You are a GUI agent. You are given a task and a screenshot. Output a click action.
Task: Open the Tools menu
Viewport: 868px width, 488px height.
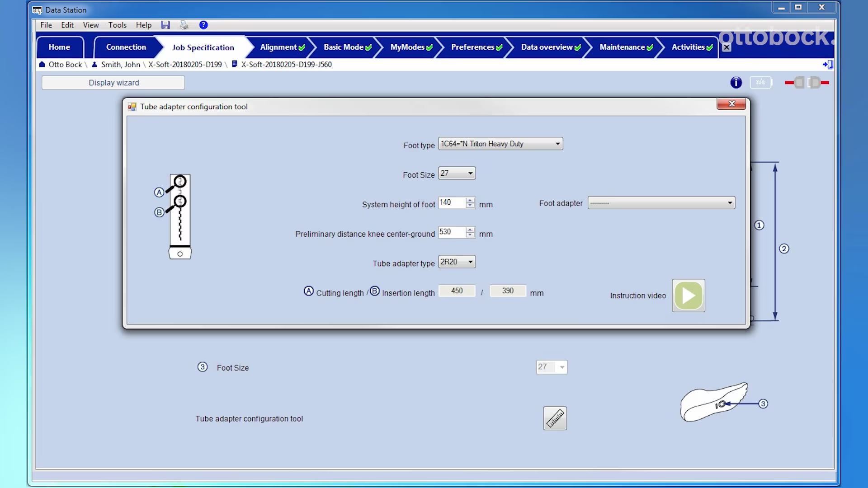coord(117,25)
